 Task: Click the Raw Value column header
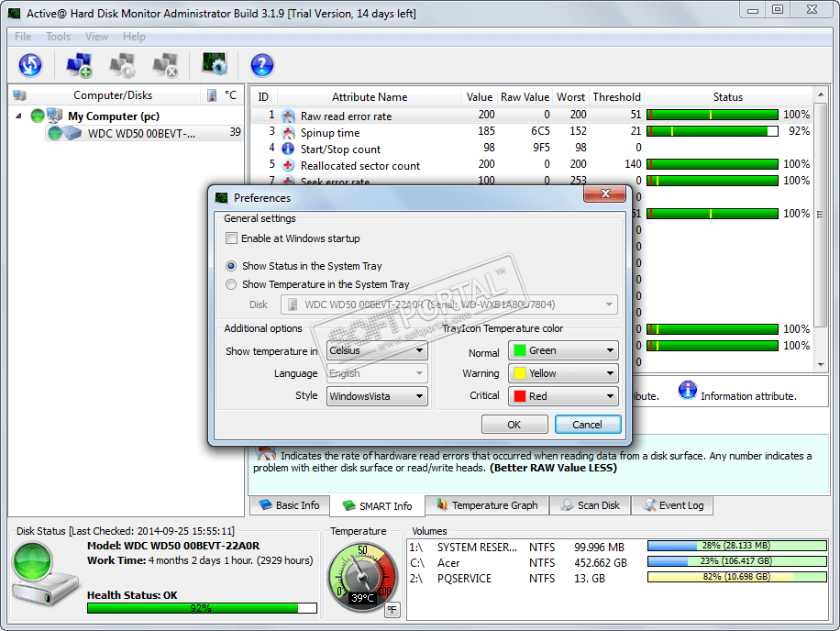pos(525,97)
